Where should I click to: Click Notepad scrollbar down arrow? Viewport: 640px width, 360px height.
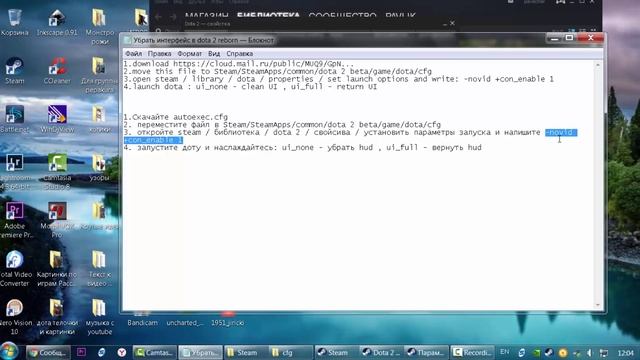click(598, 305)
